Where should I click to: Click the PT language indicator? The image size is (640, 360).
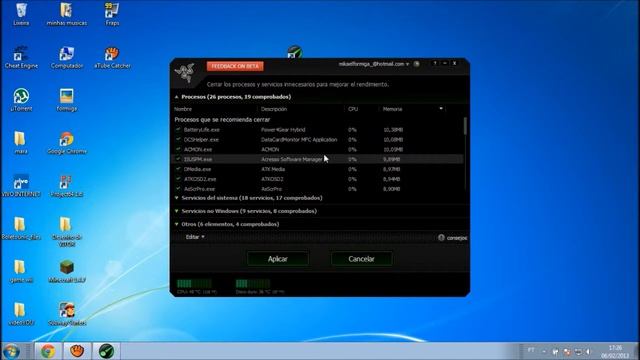(531, 350)
